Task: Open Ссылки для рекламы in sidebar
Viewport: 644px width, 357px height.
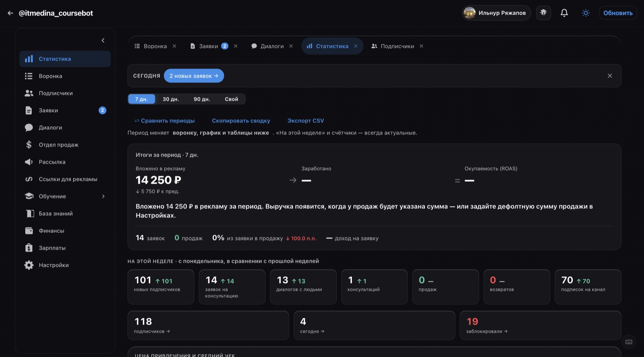Action: pyautogui.click(x=65, y=179)
